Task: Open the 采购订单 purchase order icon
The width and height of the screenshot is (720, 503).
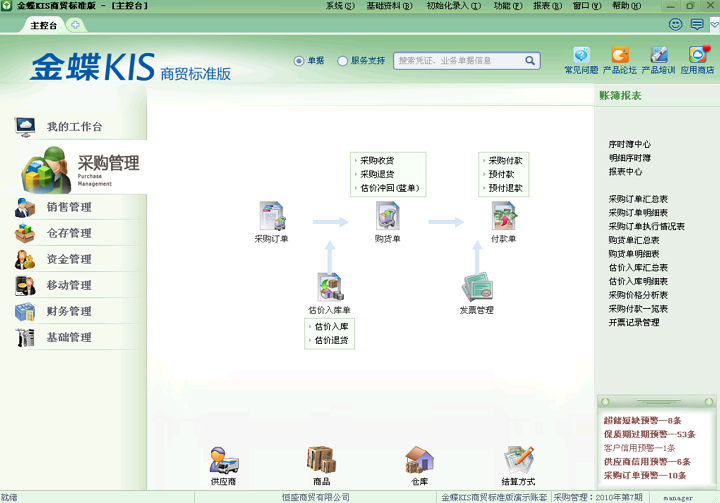Action: click(272, 218)
